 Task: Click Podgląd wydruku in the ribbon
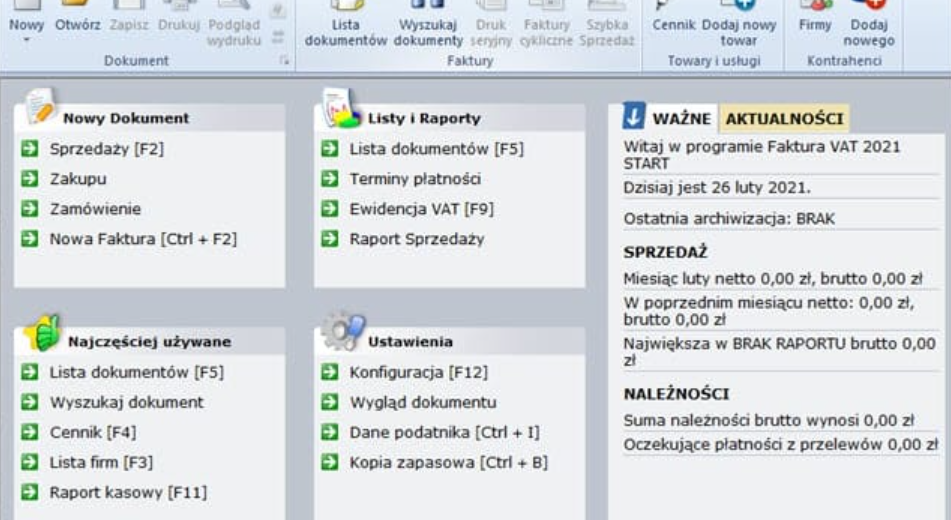click(234, 24)
